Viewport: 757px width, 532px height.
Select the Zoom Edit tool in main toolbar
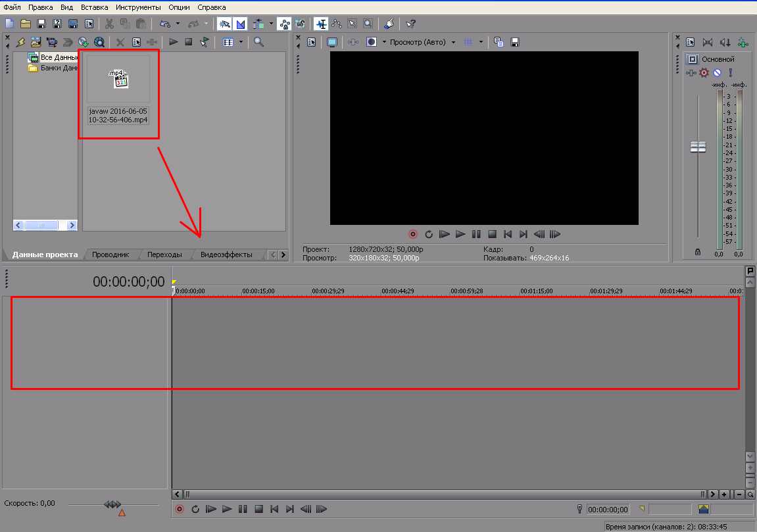click(368, 24)
